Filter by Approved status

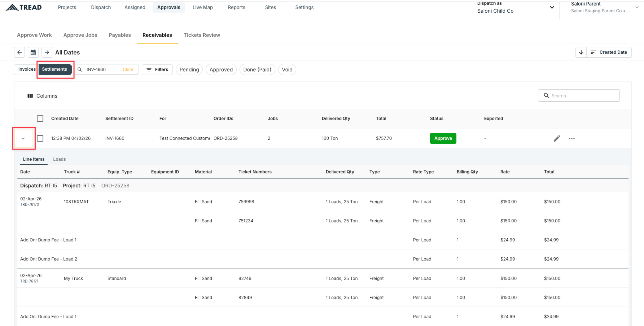[221, 69]
